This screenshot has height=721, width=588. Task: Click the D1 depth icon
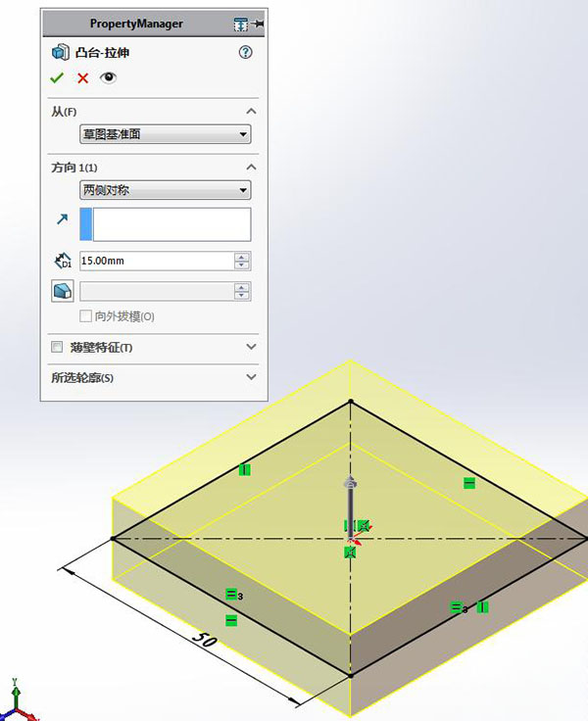pos(63,261)
